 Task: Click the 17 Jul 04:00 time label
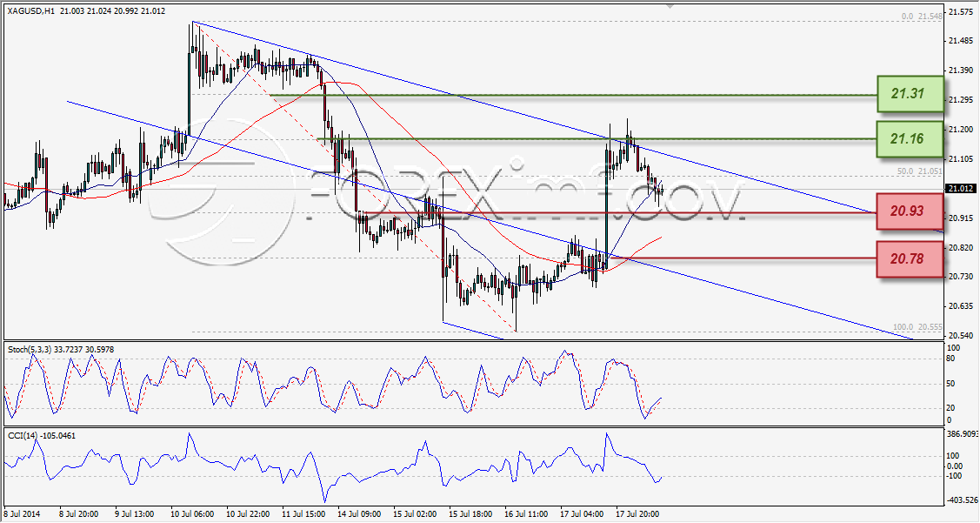click(x=581, y=514)
